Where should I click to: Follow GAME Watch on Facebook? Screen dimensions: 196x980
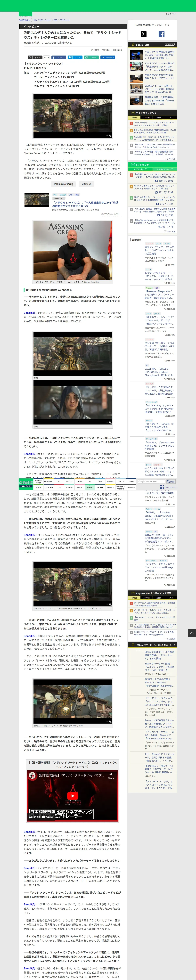[x=161, y=34]
